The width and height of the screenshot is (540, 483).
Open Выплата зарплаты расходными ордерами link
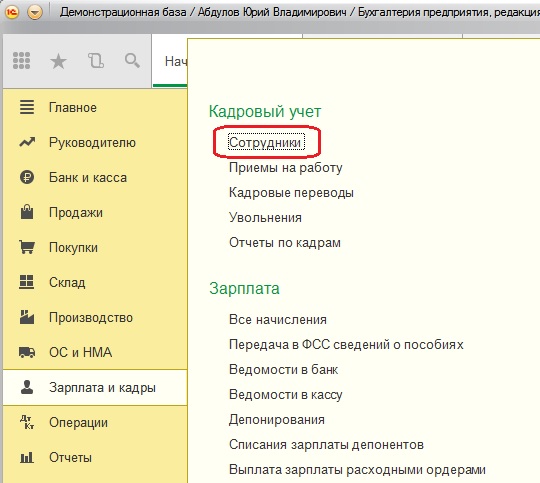click(357, 470)
